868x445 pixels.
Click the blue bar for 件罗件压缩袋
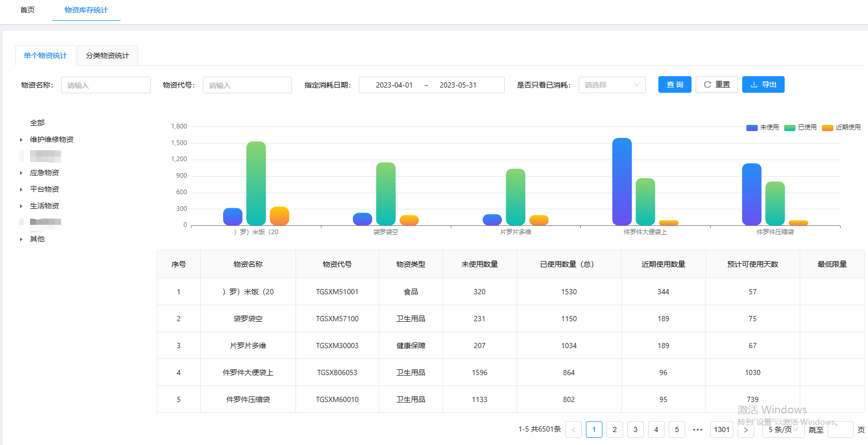[x=752, y=194]
